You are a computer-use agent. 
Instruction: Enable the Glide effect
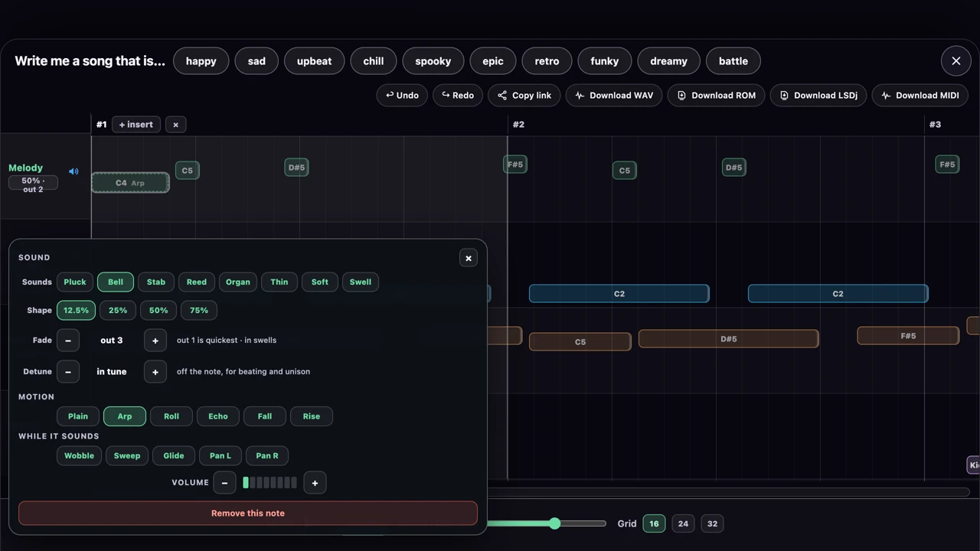(x=174, y=456)
